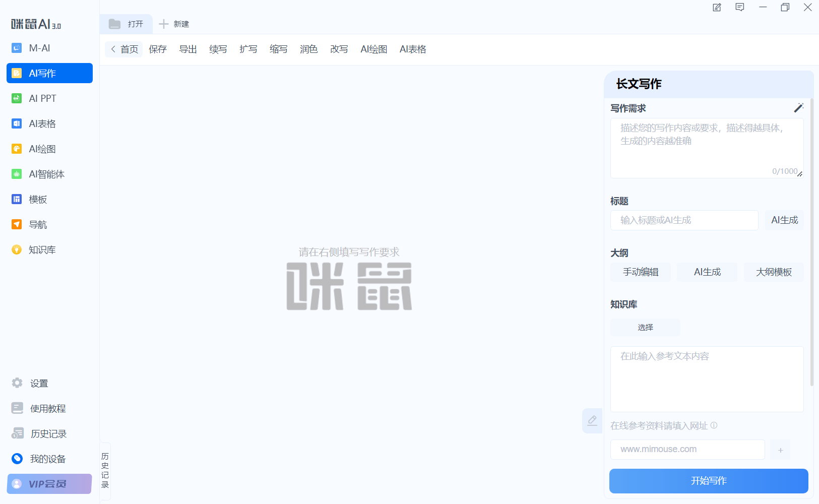Open the 知识库 lightbulb icon in sidebar
This screenshot has width=819, height=504.
[x=17, y=249]
